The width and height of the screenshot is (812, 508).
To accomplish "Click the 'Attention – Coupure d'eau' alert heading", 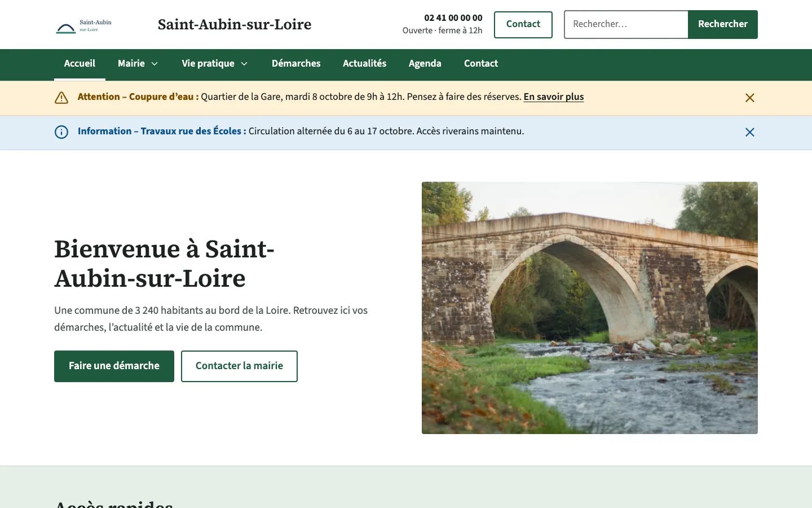I will coord(138,97).
